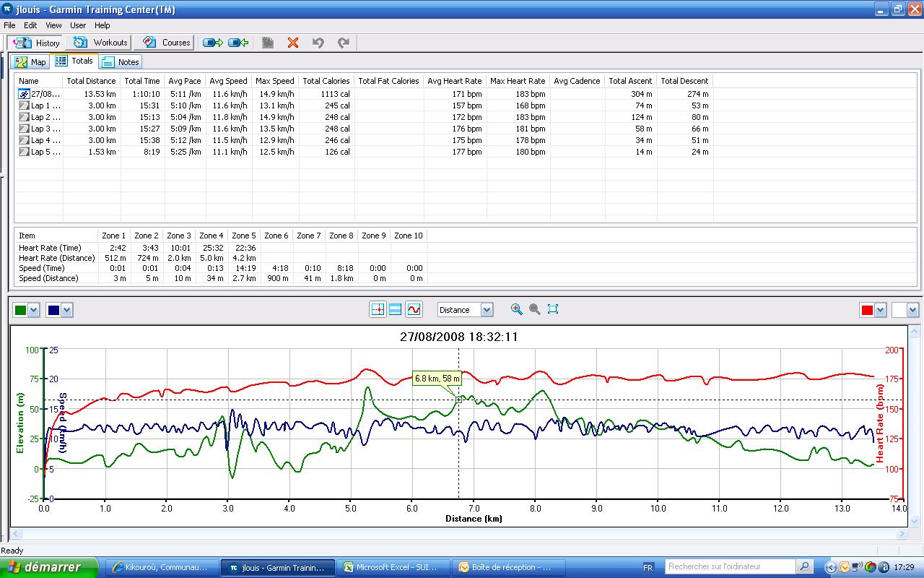The image size is (924, 578).
Task: Open the red heart rate series dropdown
Action: (x=880, y=310)
